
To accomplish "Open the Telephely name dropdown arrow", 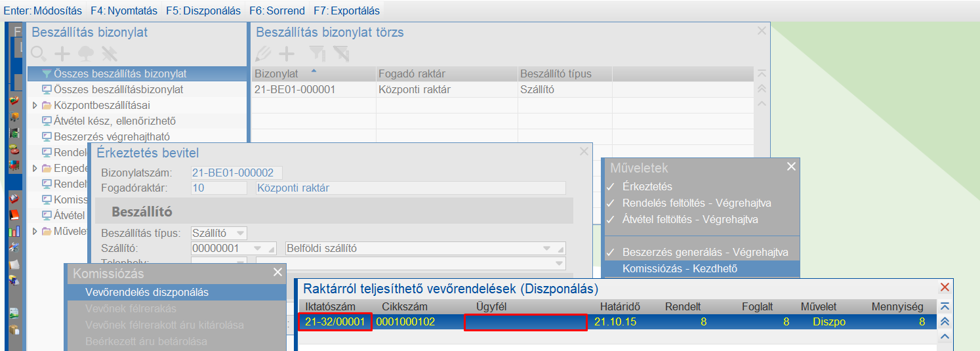I will pyautogui.click(x=558, y=263).
